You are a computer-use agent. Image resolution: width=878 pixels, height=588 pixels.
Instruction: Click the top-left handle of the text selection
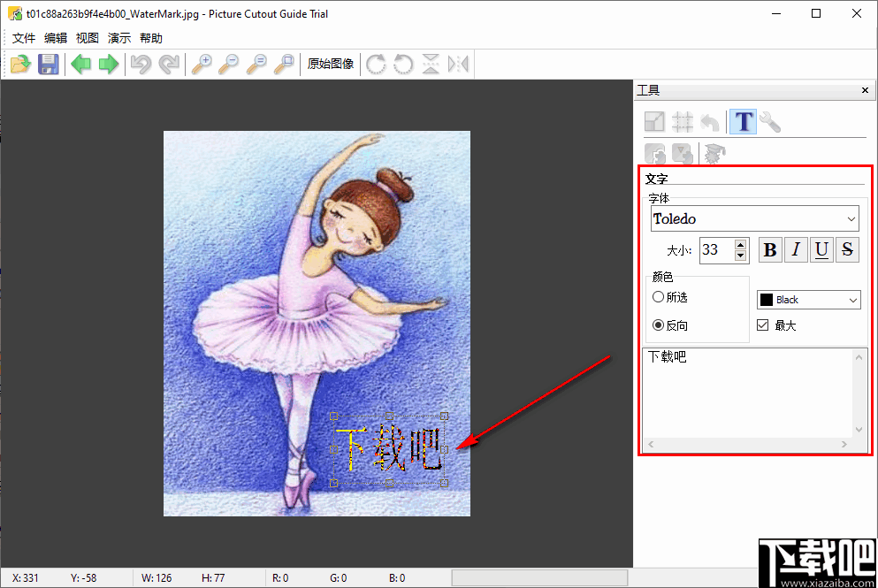click(333, 416)
